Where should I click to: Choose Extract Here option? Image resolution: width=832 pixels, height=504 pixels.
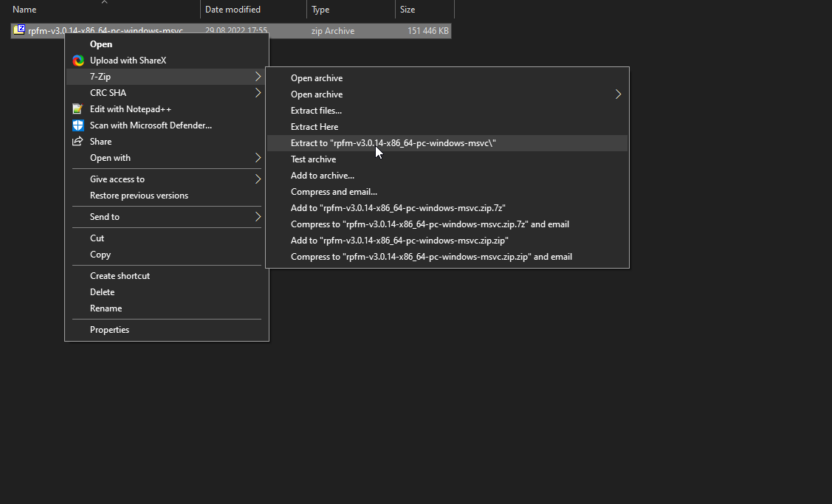tap(447, 127)
